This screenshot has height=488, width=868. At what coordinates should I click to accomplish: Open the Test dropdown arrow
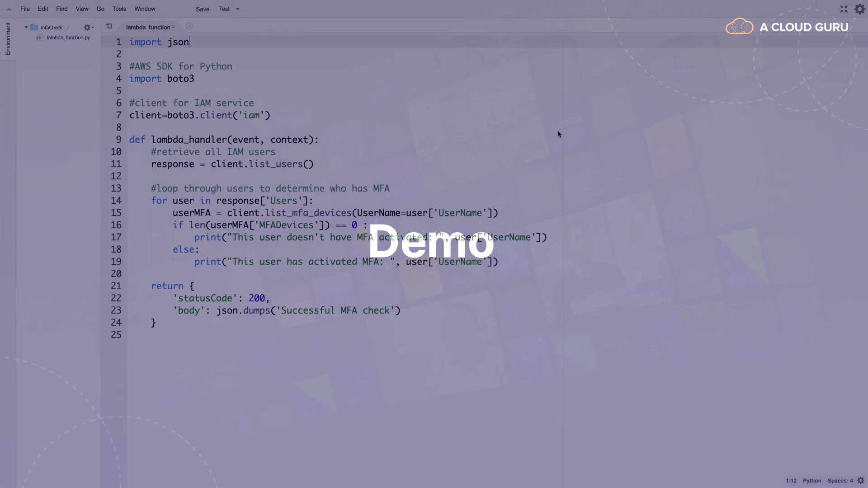pyautogui.click(x=238, y=9)
